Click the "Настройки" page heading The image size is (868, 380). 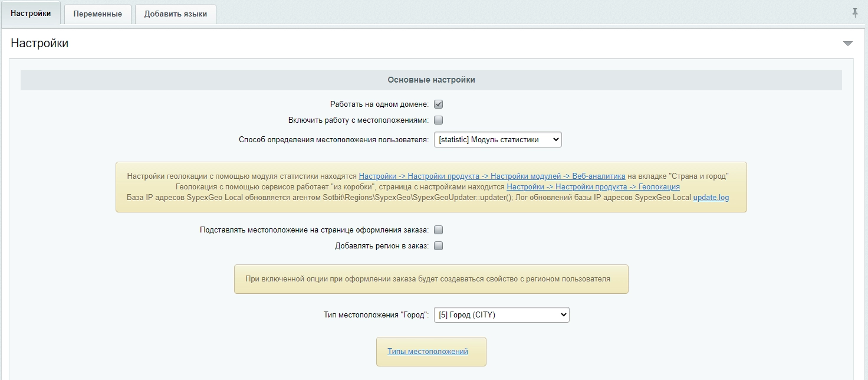[40, 44]
